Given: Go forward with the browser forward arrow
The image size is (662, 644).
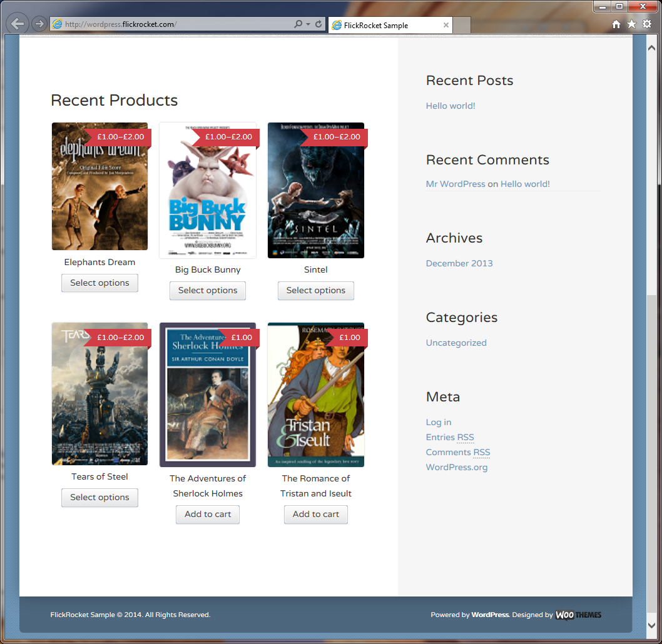Looking at the screenshot, I should click(x=39, y=24).
